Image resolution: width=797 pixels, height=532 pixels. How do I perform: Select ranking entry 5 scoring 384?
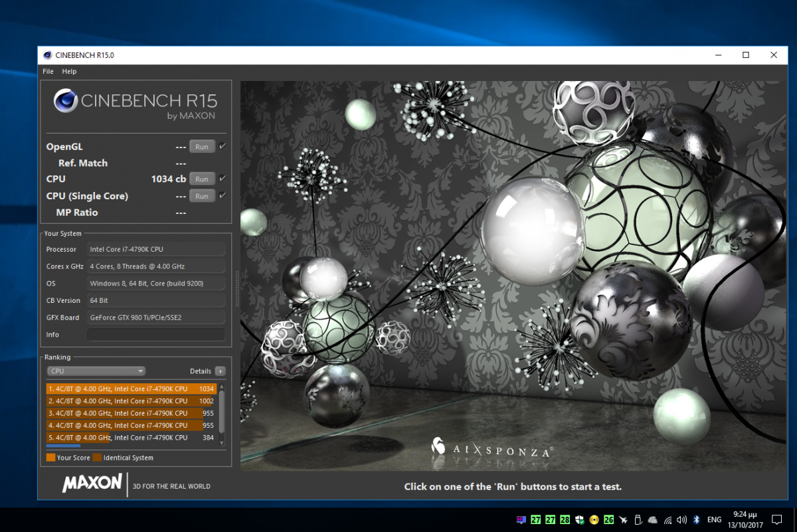coord(132,438)
